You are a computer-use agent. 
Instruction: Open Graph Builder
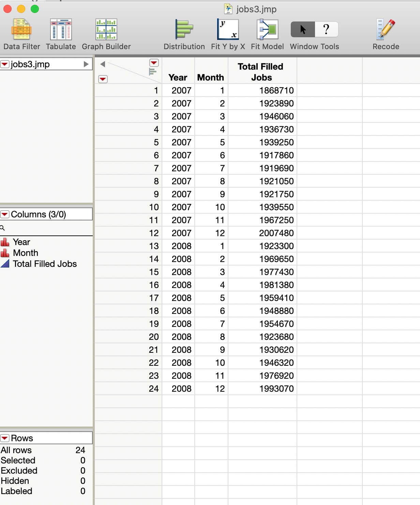(106, 34)
